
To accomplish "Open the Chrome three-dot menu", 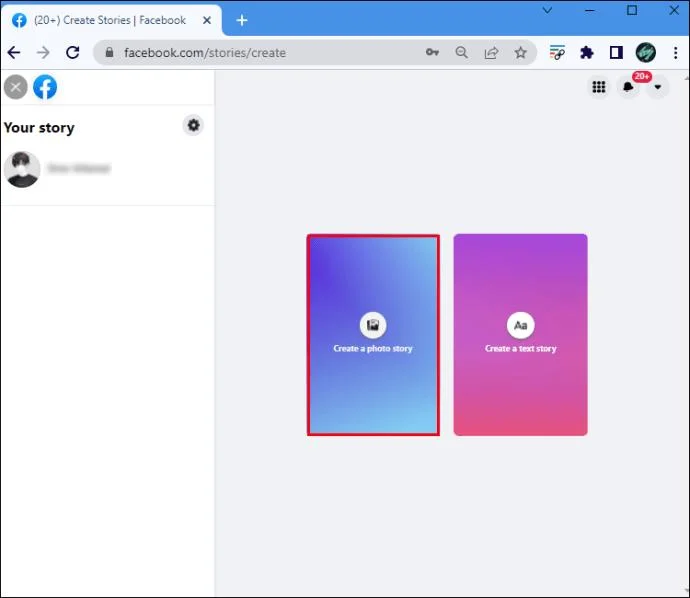I will click(x=675, y=53).
